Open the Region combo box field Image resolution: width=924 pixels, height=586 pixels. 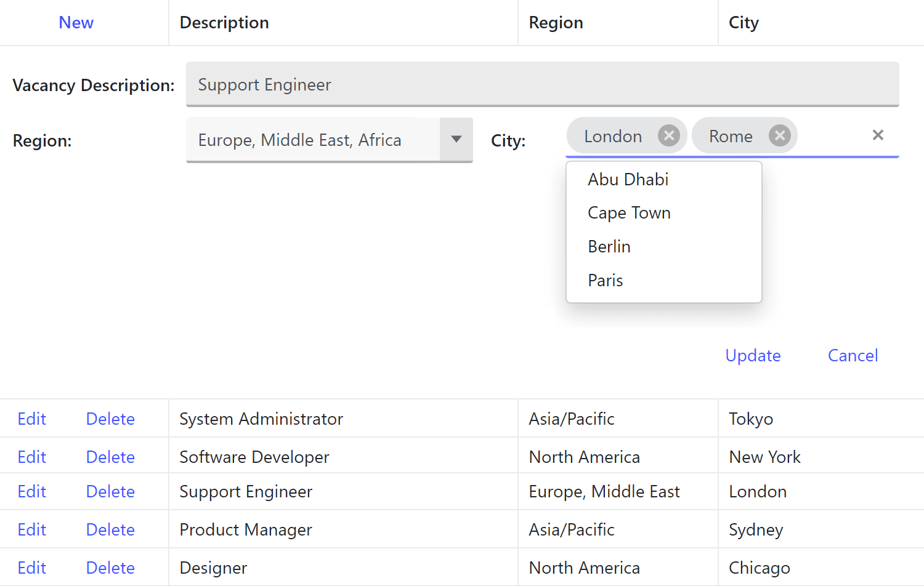313,140
